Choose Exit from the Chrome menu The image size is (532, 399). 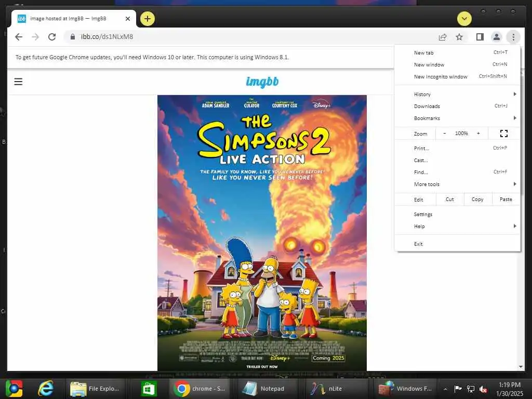[457, 244]
